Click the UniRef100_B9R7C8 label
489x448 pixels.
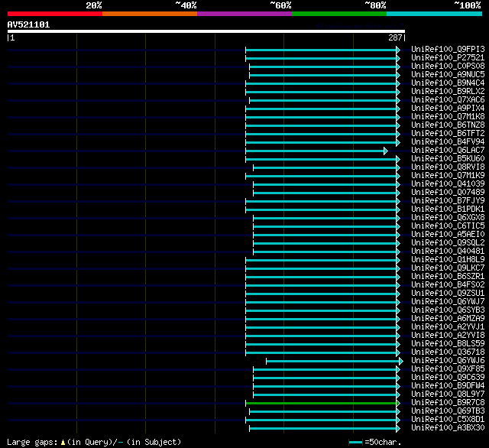point(448,403)
